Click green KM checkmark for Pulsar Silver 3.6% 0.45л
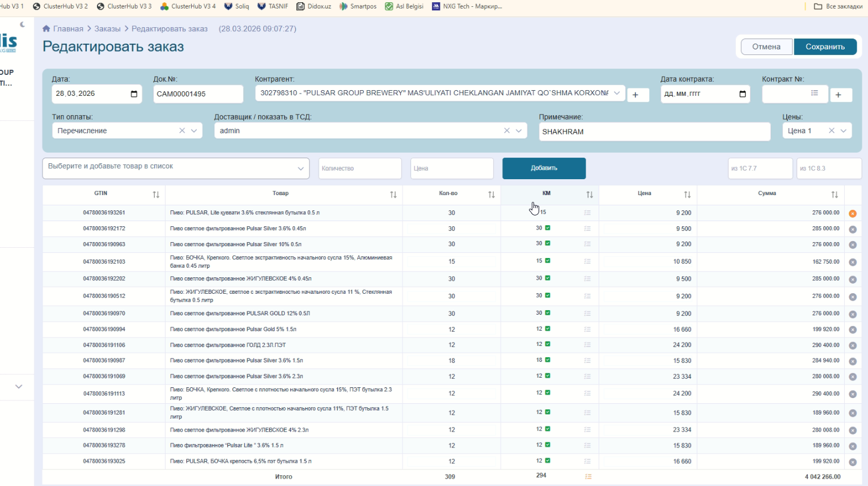 click(x=548, y=228)
